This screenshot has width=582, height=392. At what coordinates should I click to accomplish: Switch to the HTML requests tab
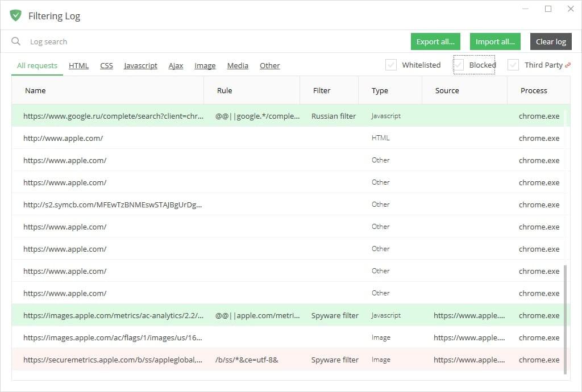coord(78,65)
